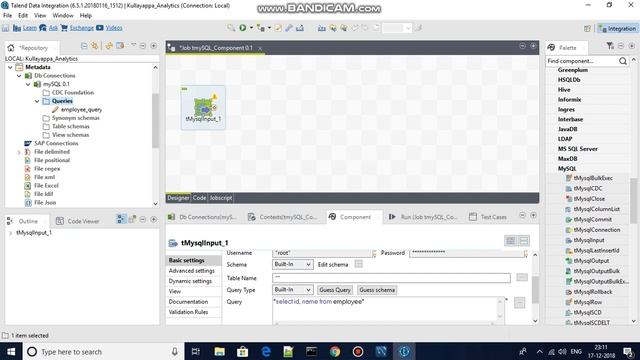This screenshot has width=640, height=360.
Task: Select tMysqlClose in Palette
Action: pos(589,199)
